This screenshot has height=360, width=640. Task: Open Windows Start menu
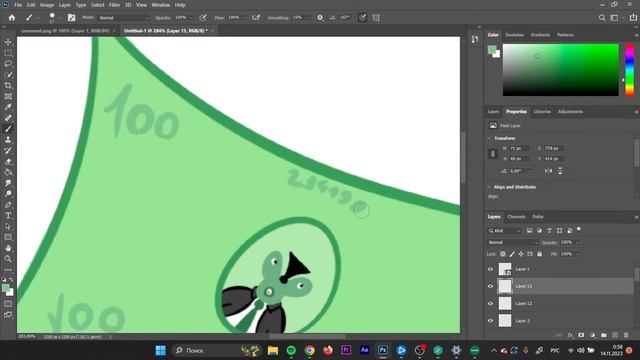click(x=161, y=350)
